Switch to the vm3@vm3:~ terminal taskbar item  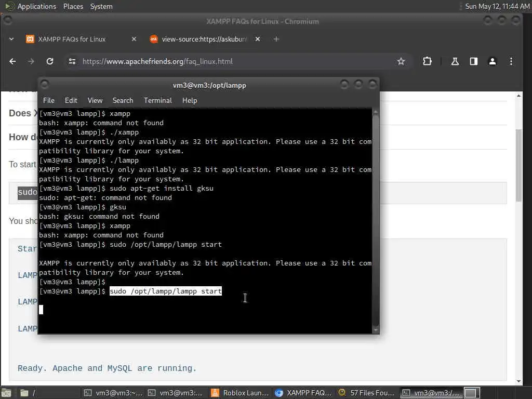point(113,393)
